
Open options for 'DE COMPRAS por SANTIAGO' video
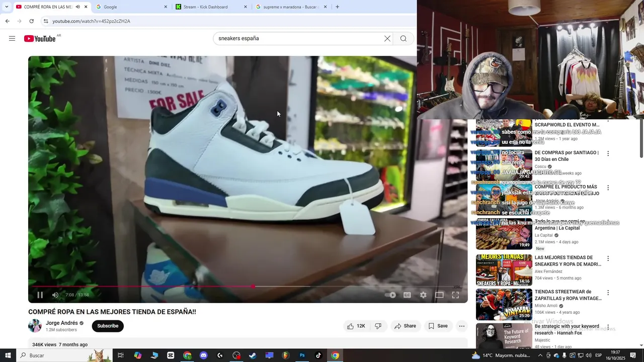coord(608,153)
